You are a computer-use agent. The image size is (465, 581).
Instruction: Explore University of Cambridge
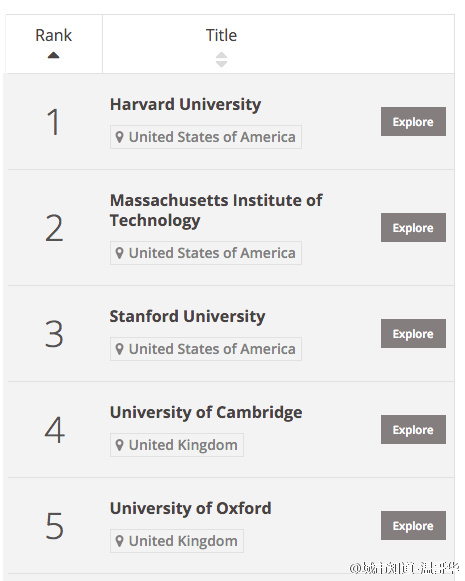413,429
